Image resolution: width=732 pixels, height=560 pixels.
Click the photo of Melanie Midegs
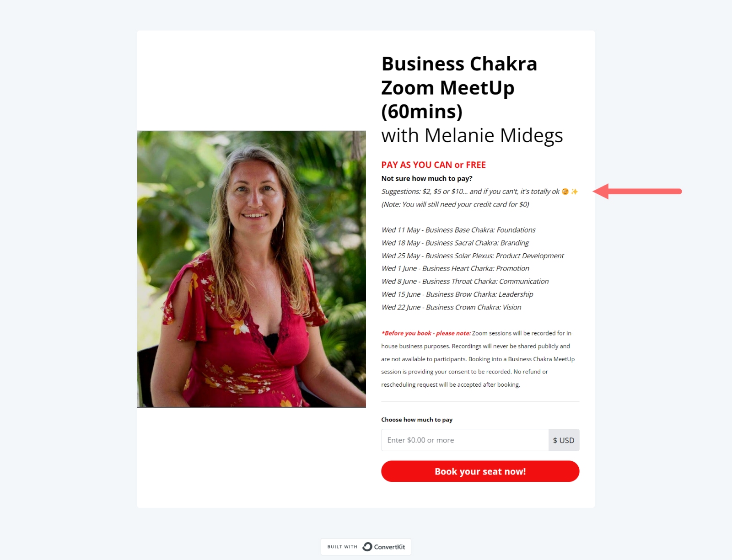[x=252, y=269]
